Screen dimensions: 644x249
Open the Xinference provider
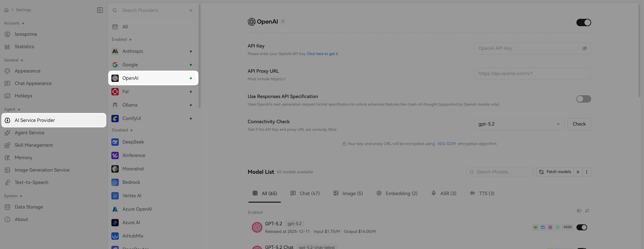[x=153, y=156]
